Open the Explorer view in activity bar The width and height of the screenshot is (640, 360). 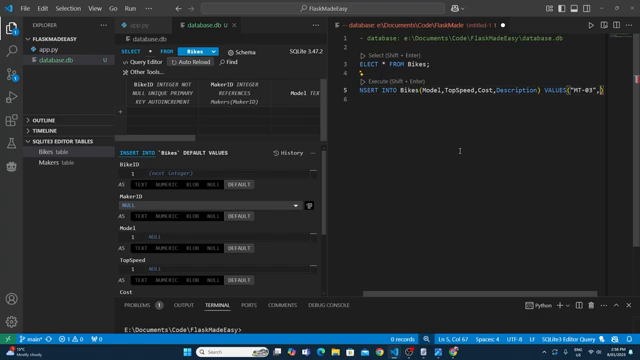[x=11, y=28]
